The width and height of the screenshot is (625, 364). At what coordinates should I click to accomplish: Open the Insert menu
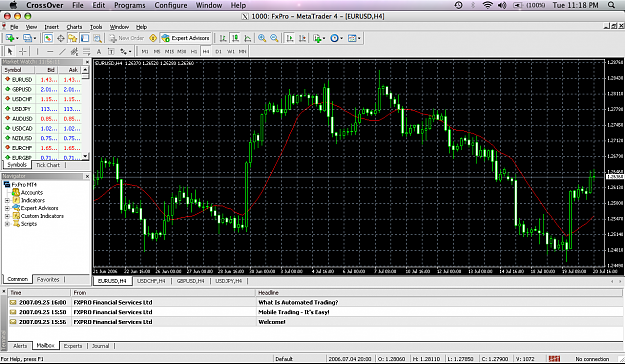(x=51, y=27)
